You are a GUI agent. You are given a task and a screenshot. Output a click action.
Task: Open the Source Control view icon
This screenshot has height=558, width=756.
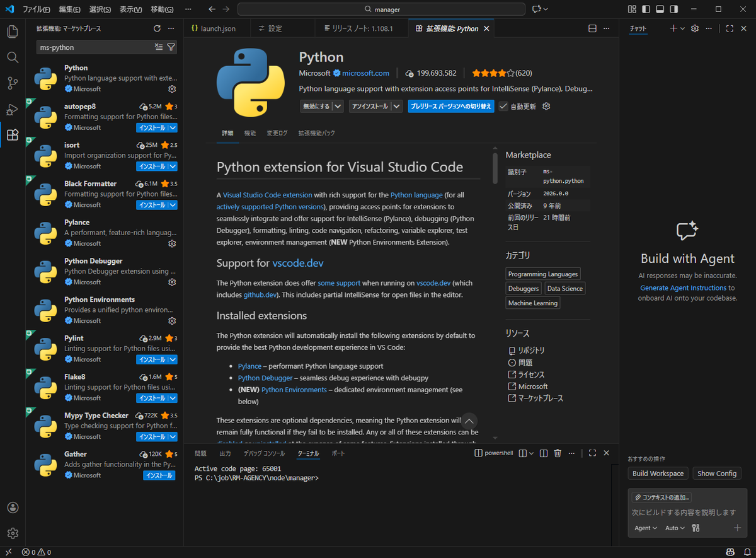point(13,83)
